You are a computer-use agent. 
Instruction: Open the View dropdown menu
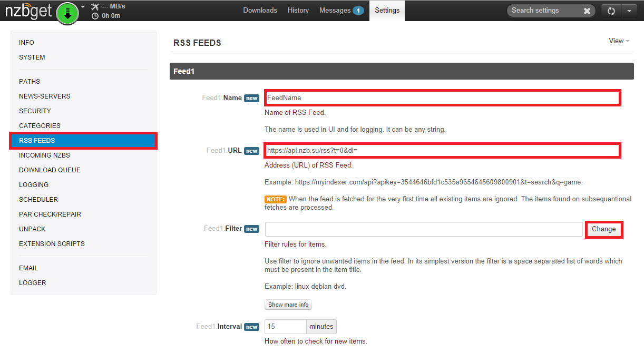pos(619,41)
